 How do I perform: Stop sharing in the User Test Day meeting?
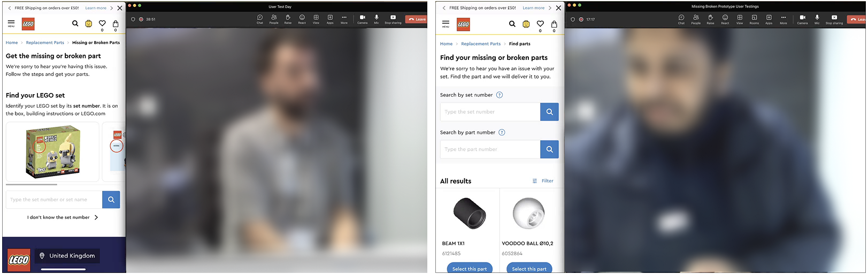pyautogui.click(x=393, y=19)
